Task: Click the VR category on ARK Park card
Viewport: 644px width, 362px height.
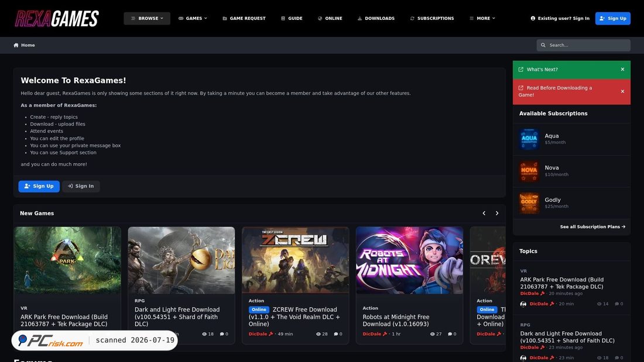Action: click(24, 308)
